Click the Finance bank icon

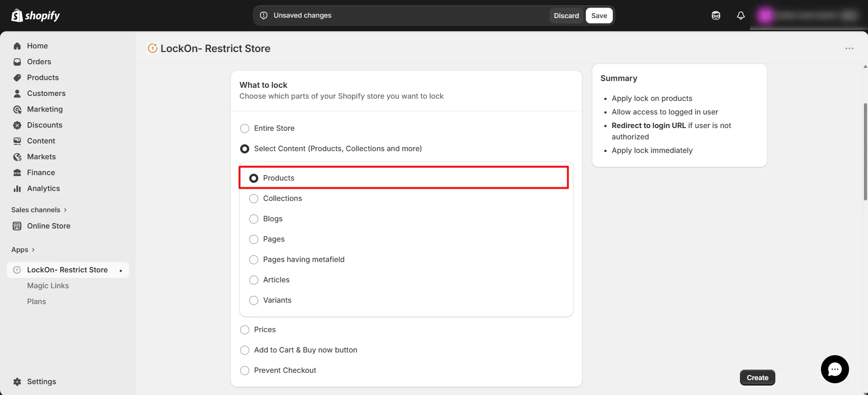17,172
